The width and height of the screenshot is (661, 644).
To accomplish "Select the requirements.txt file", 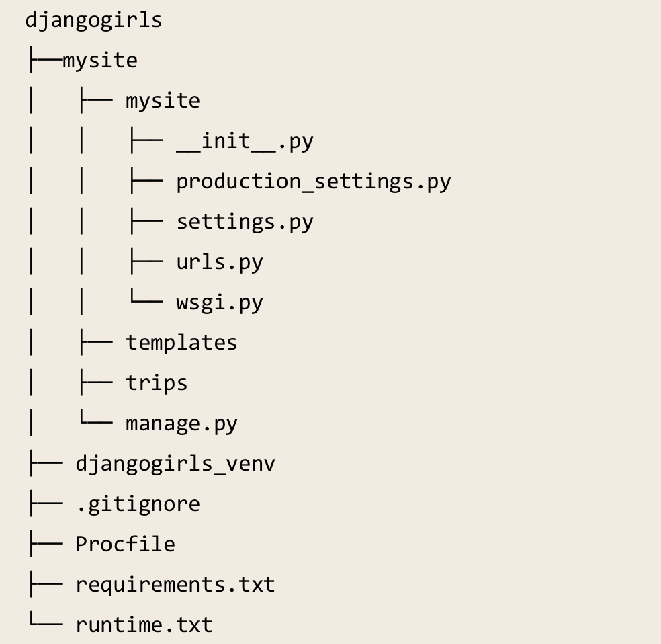I will [175, 585].
